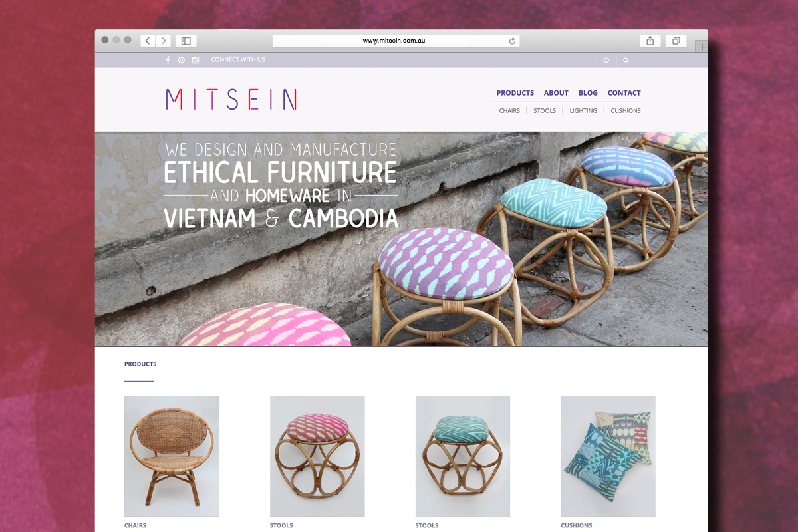Open the ABOUT menu item
798x532 pixels.
click(556, 93)
